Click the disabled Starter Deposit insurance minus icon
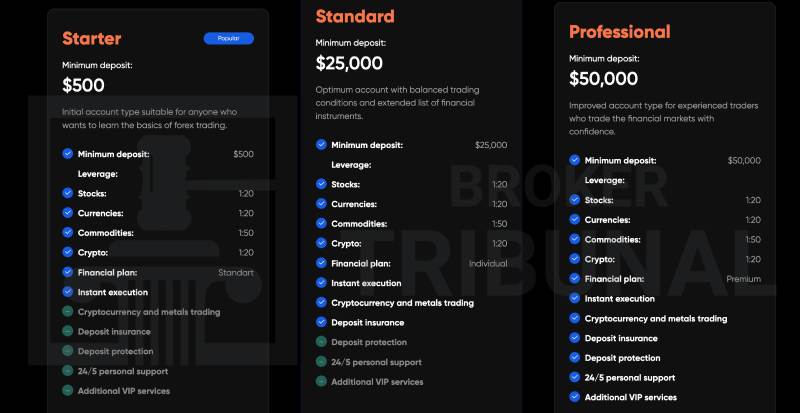This screenshot has height=413, width=800. (68, 331)
